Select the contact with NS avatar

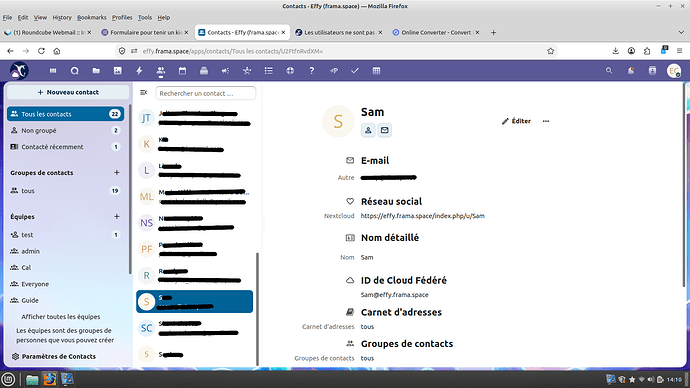click(x=195, y=223)
